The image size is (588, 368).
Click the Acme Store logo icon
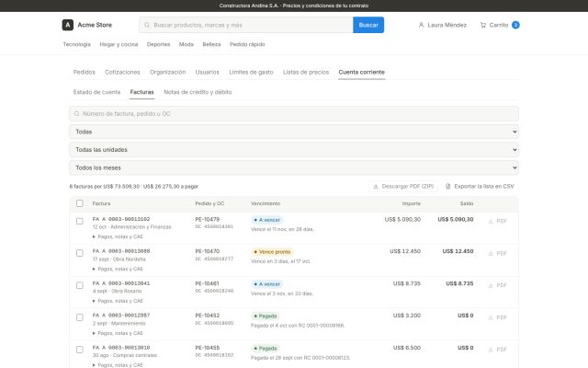tap(67, 25)
